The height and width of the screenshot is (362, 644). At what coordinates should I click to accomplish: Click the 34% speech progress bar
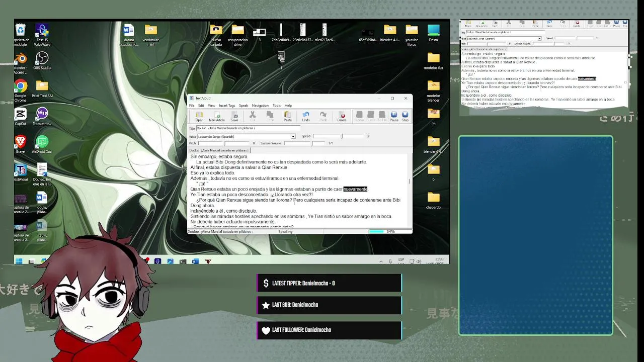click(x=390, y=232)
